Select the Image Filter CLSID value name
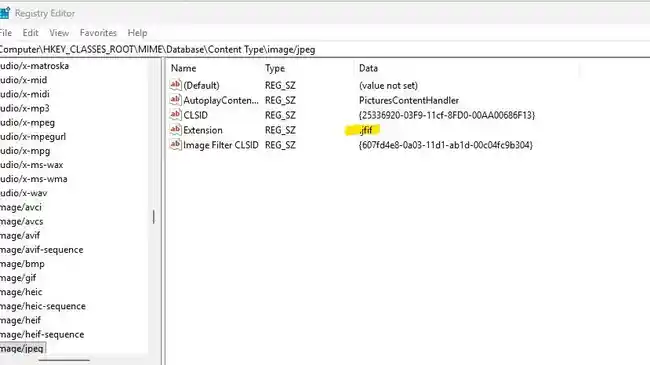Screen dimensions: 650x365 221,145
